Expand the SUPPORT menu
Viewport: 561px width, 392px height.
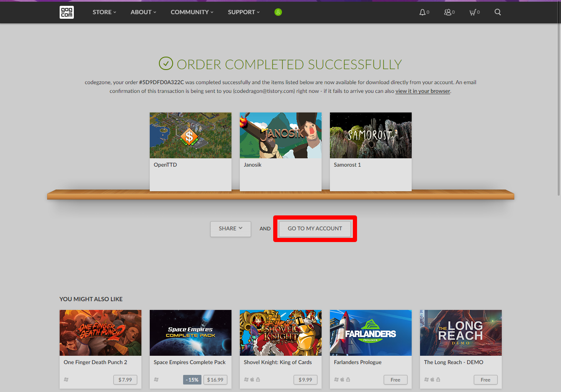click(244, 12)
